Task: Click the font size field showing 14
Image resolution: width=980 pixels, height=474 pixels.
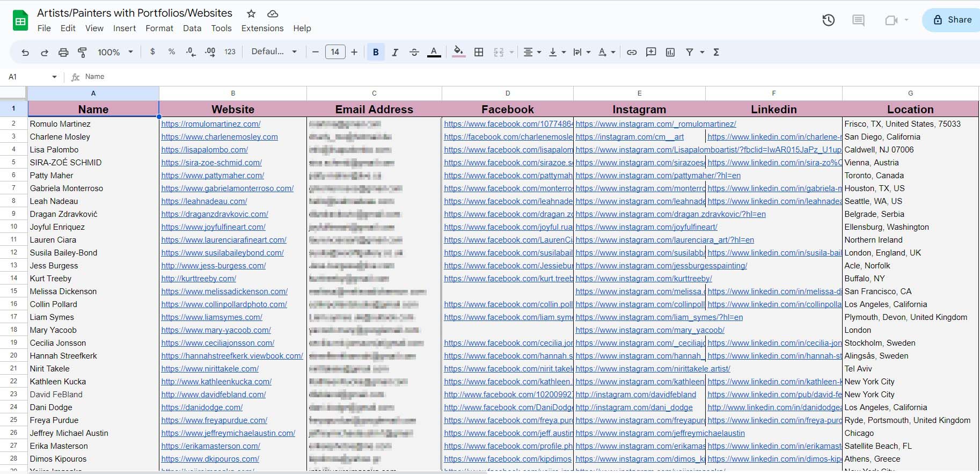Action: coord(335,52)
